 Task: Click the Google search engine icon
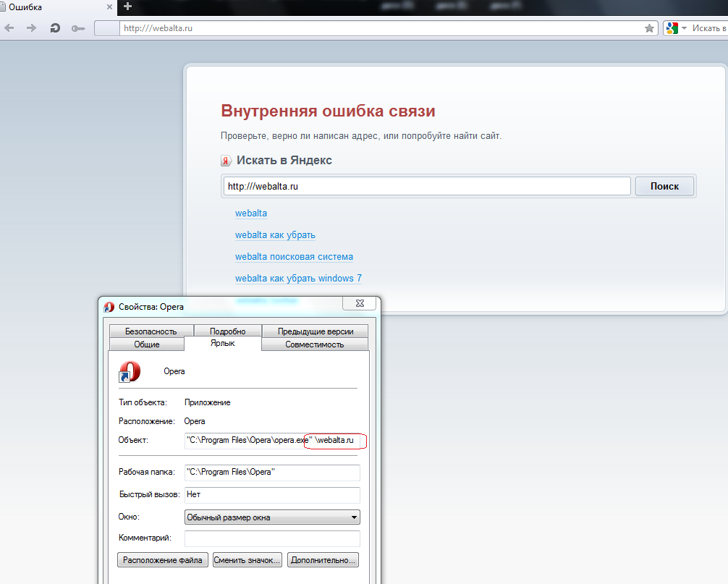[x=672, y=28]
